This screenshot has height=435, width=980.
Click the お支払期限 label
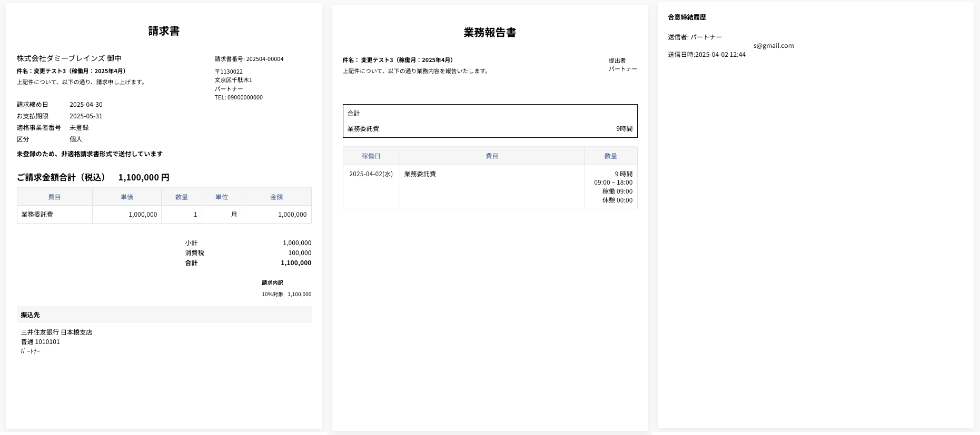coord(33,116)
